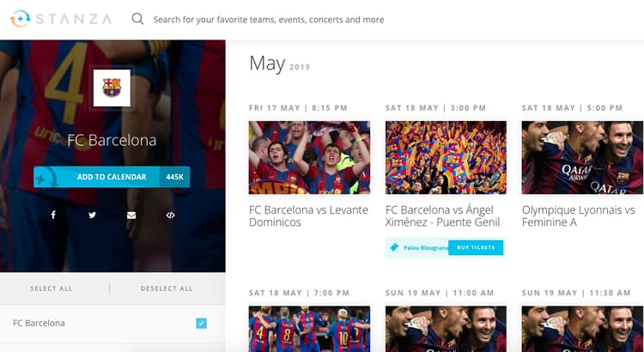Click FC Barcelona vs Ángel Ximénez title

pos(443,216)
